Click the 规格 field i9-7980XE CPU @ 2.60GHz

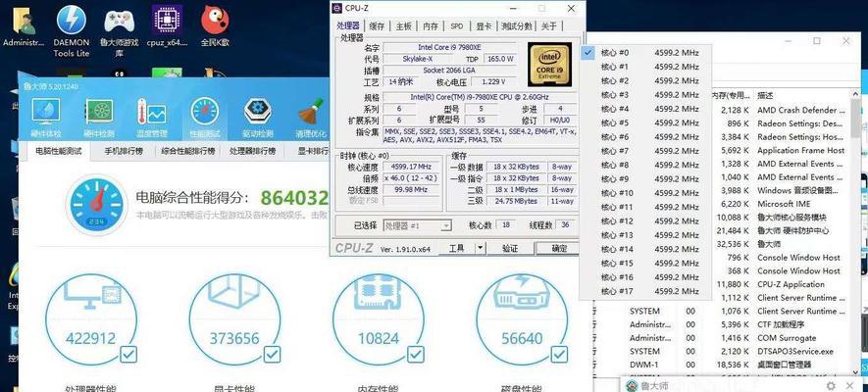479,97
